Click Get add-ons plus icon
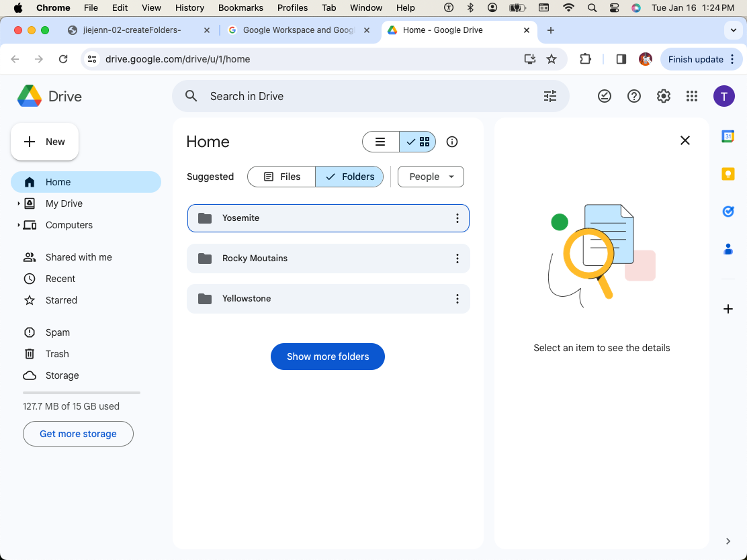747x560 pixels. [x=728, y=309]
